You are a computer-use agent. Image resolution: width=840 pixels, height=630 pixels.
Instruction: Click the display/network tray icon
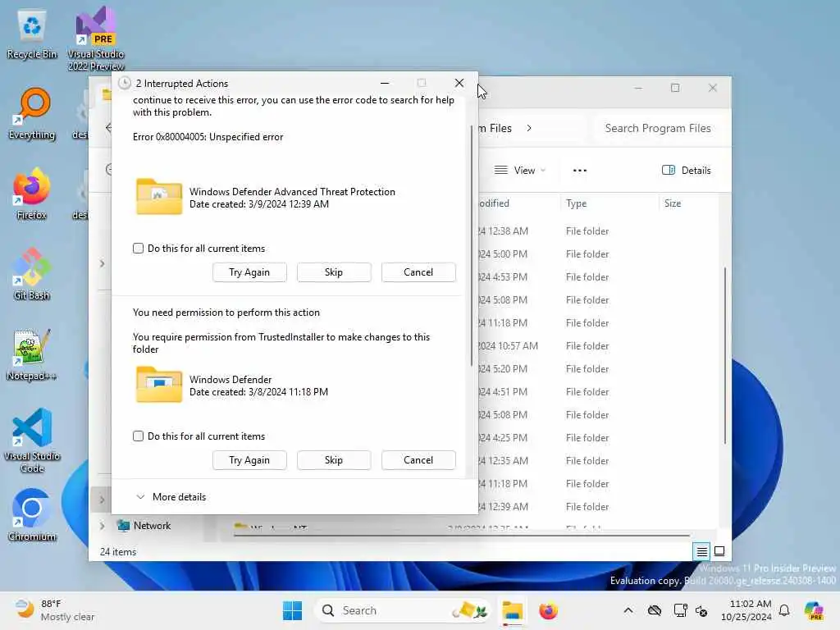click(680, 610)
